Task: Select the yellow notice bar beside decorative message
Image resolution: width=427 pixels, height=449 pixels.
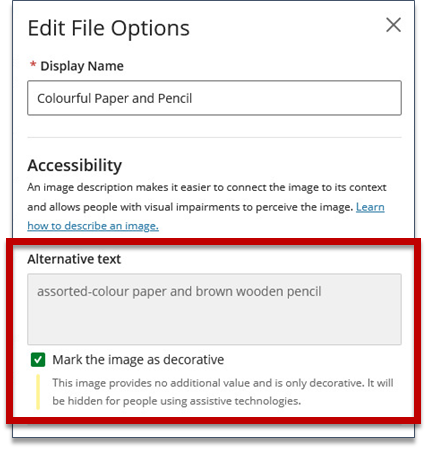Action: tap(38, 392)
